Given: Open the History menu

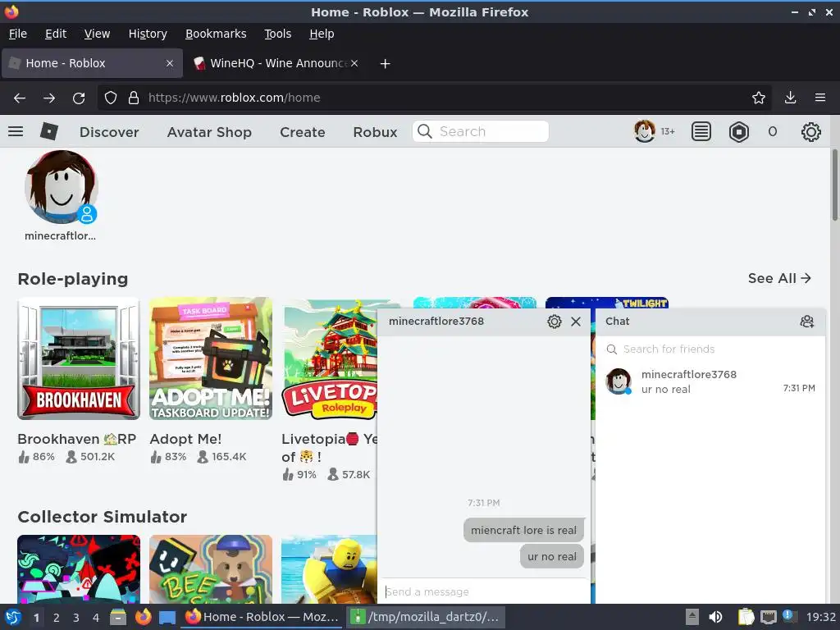Looking at the screenshot, I should (x=148, y=34).
